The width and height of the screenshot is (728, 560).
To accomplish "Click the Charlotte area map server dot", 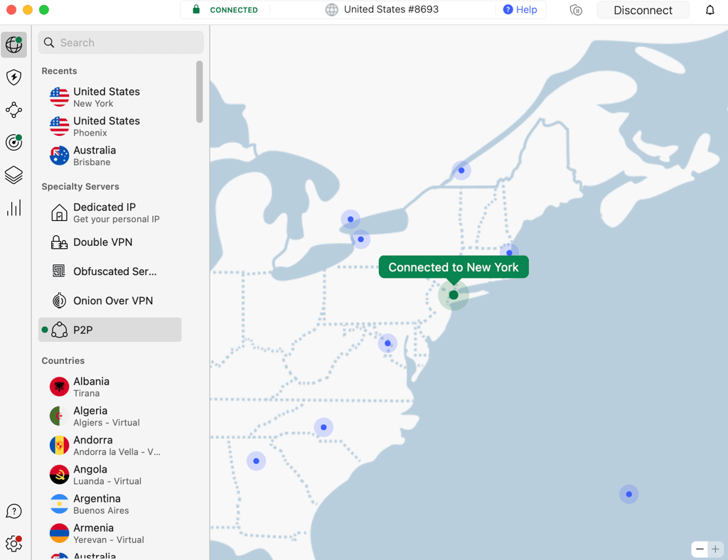I will (x=323, y=427).
